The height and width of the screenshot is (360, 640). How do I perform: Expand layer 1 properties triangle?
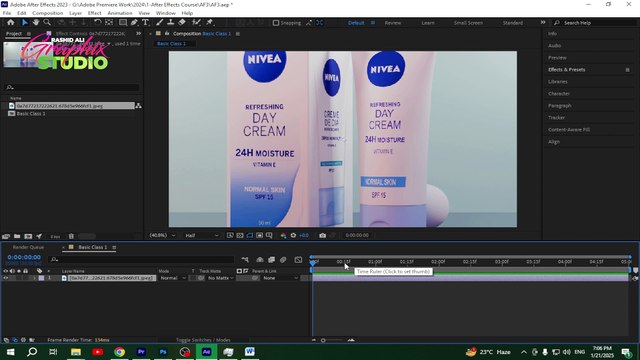pyautogui.click(x=35, y=278)
